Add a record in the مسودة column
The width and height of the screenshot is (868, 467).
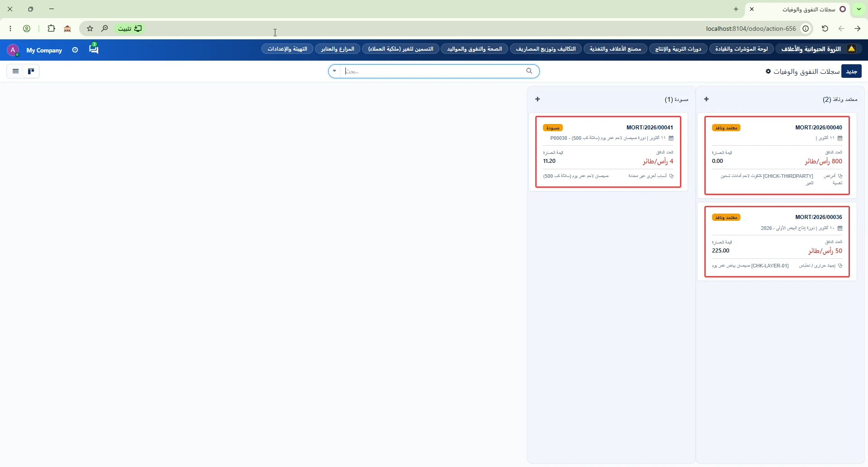click(x=538, y=99)
